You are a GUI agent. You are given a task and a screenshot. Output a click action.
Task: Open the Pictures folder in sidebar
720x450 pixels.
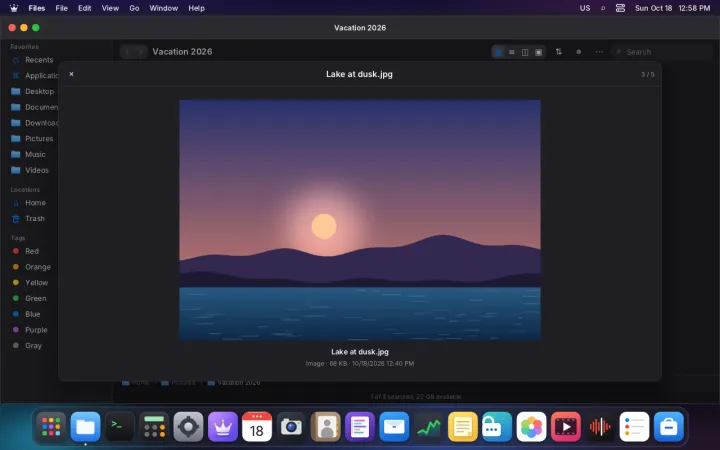(32, 138)
